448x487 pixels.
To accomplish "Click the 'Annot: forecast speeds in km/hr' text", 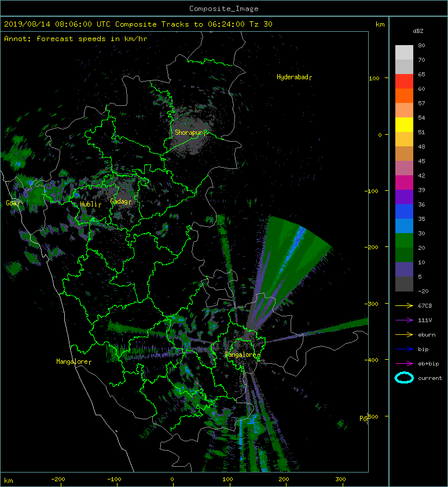I will tap(76, 39).
